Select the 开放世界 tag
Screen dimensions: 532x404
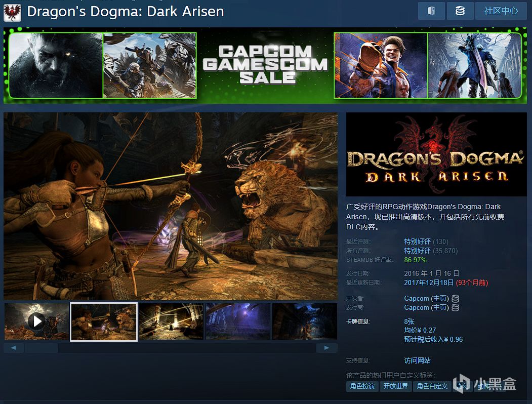tap(396, 386)
